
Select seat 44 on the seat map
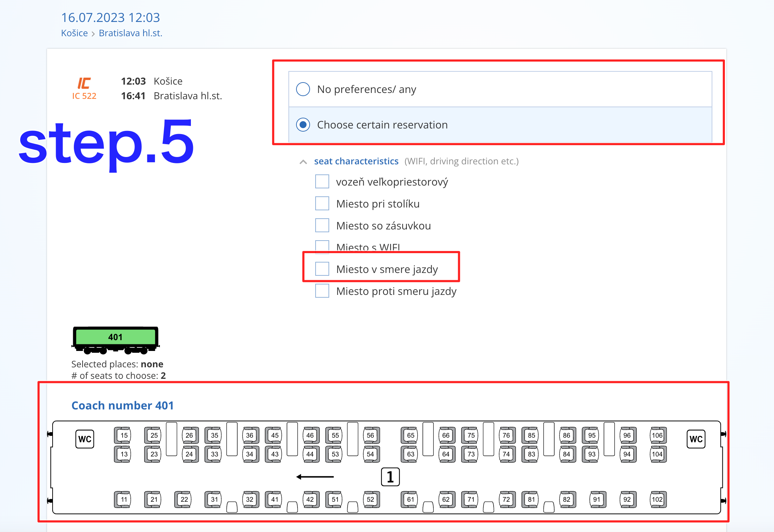(311, 454)
